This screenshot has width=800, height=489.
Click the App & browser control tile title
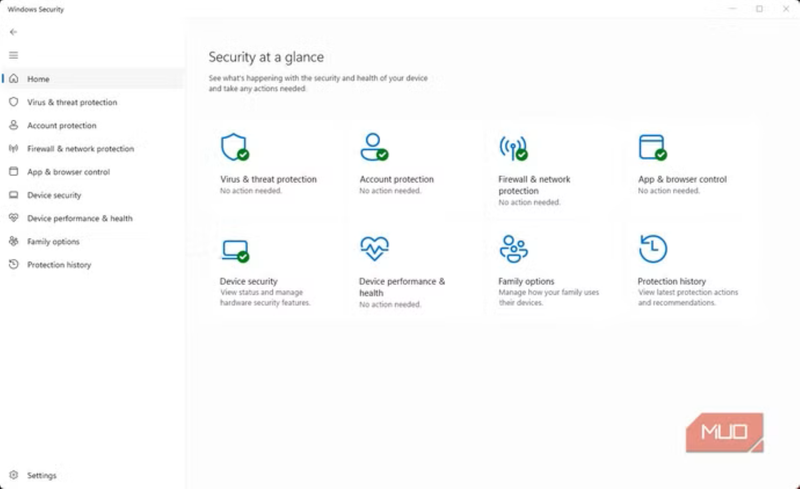pos(682,179)
